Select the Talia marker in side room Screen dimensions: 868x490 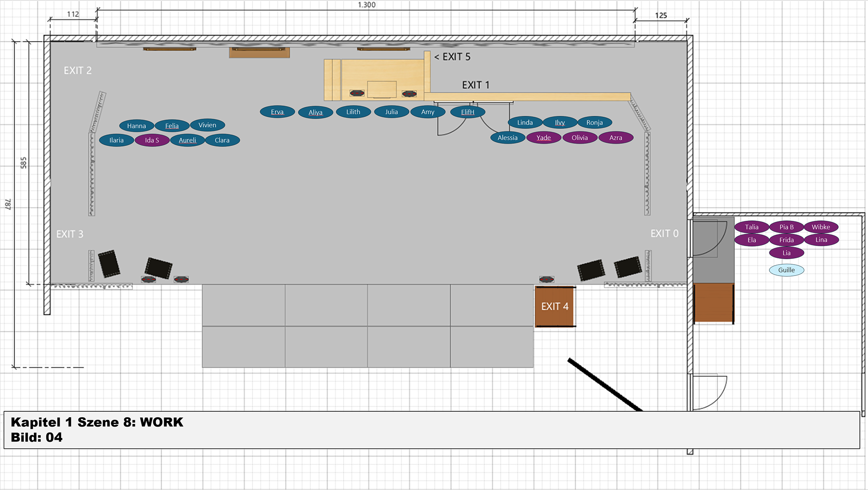click(751, 227)
